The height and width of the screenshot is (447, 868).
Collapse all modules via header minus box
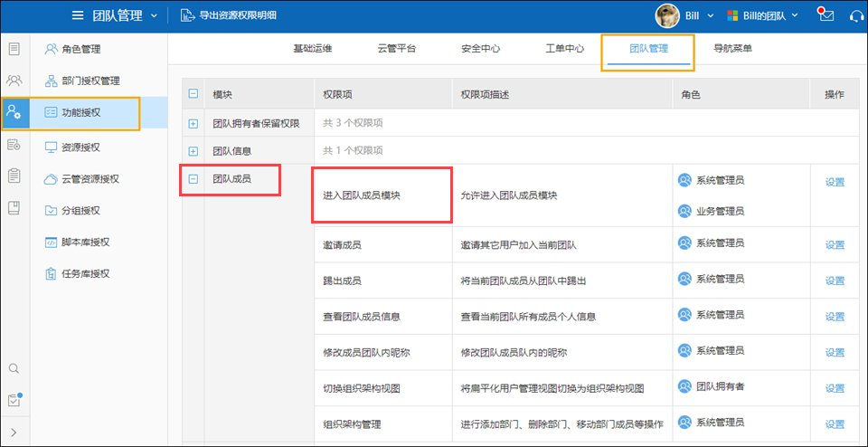click(x=193, y=94)
